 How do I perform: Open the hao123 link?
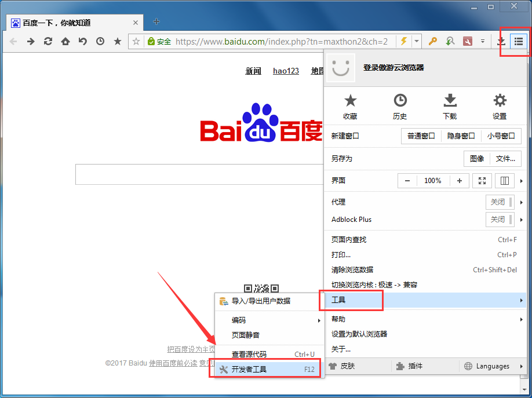tap(286, 71)
